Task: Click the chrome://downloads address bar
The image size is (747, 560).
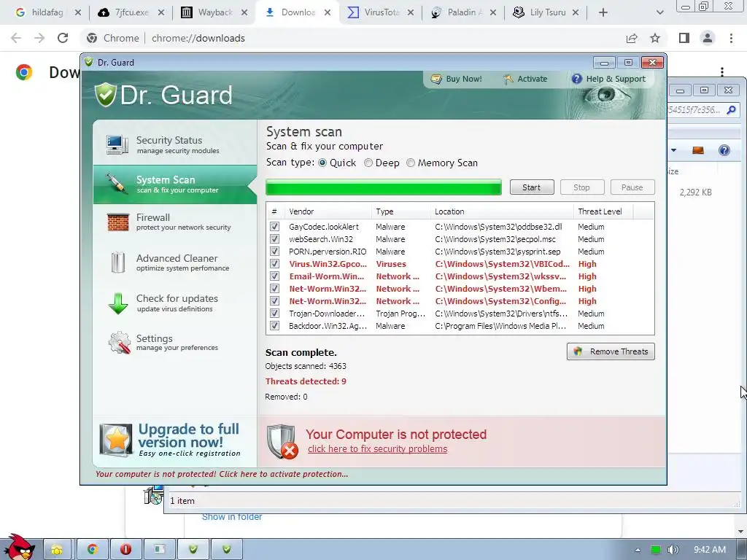Action: [352, 38]
